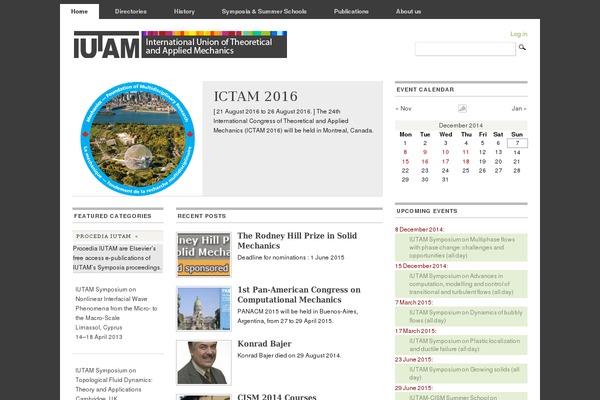Open Advances in computation, modelling event
This screenshot has width=600, height=400.
(x=461, y=284)
